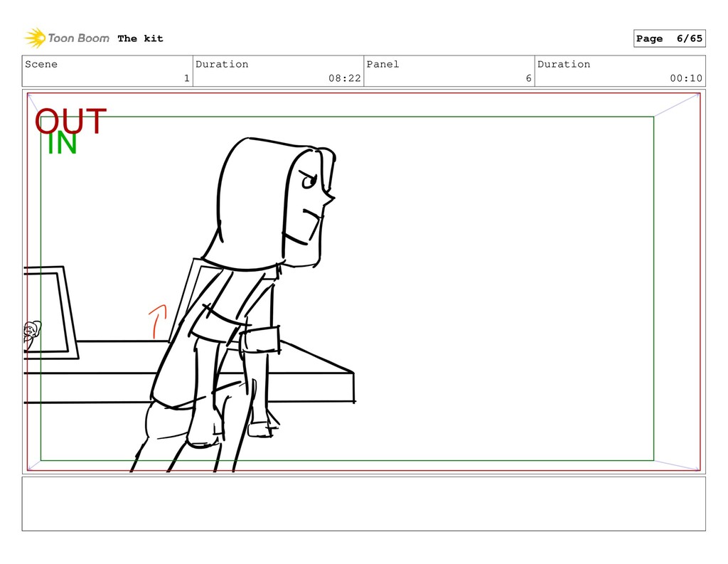Click the Toon Boom logo icon
The width and height of the screenshot is (728, 564).
tap(36, 38)
